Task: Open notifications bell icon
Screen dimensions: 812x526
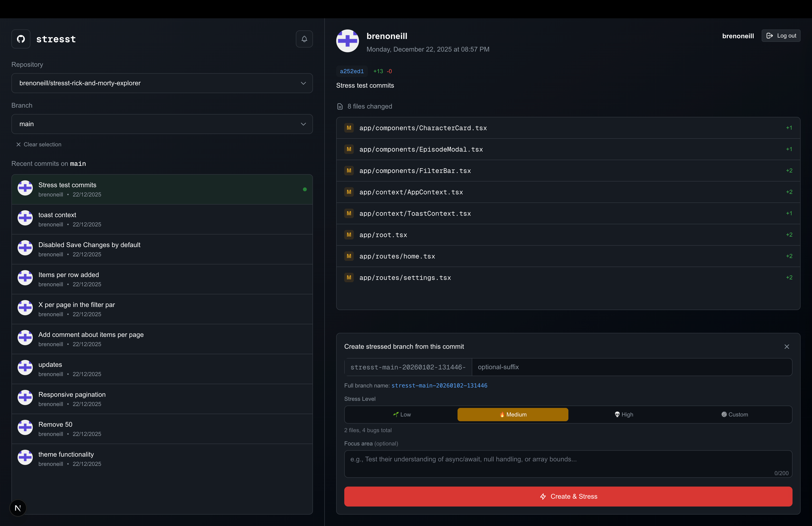Action: click(304, 39)
